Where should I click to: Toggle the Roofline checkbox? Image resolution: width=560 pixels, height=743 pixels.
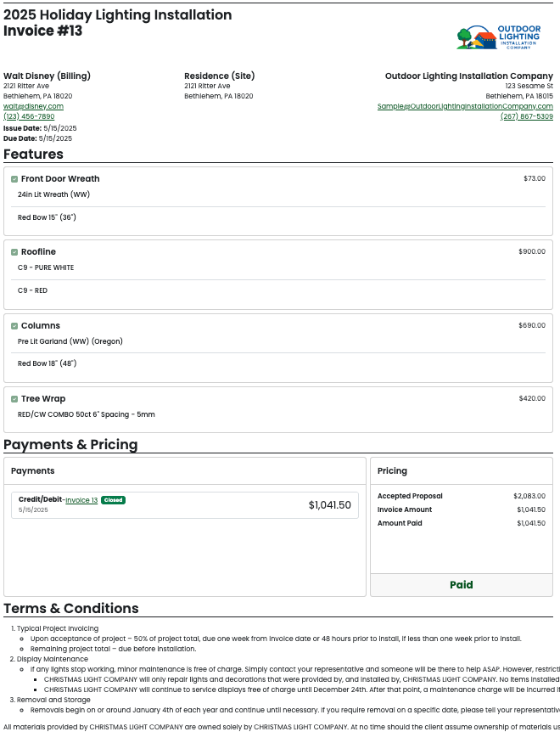coord(14,252)
